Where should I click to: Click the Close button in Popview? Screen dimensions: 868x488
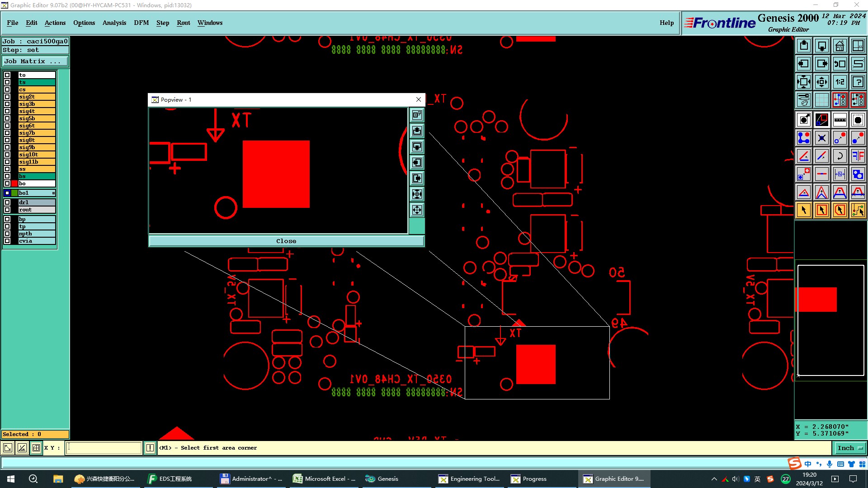coord(286,241)
